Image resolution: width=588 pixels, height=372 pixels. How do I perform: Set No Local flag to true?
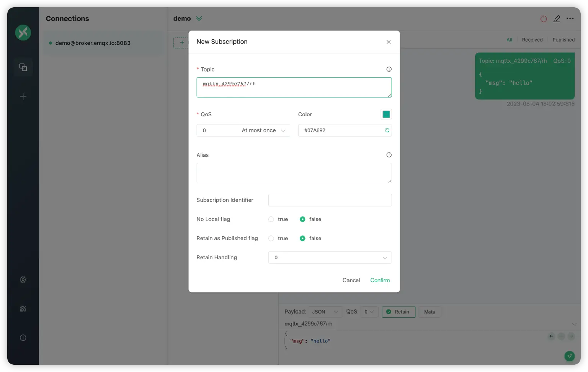[x=271, y=219]
